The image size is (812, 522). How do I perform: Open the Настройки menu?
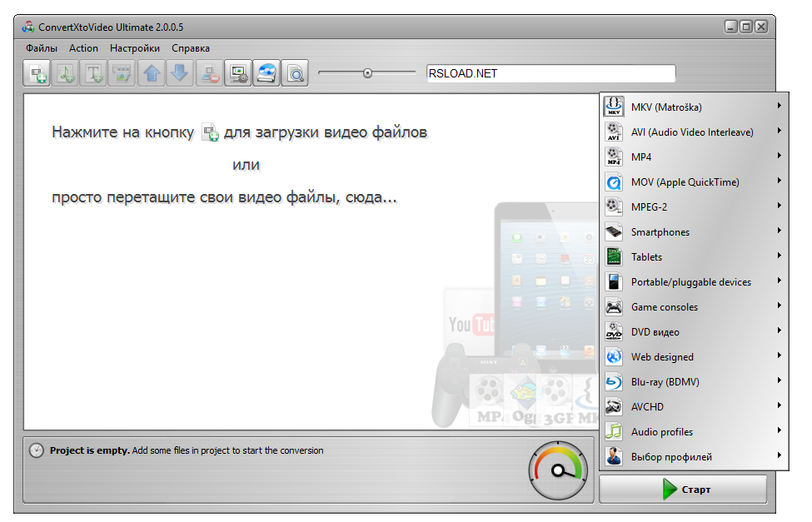point(135,48)
